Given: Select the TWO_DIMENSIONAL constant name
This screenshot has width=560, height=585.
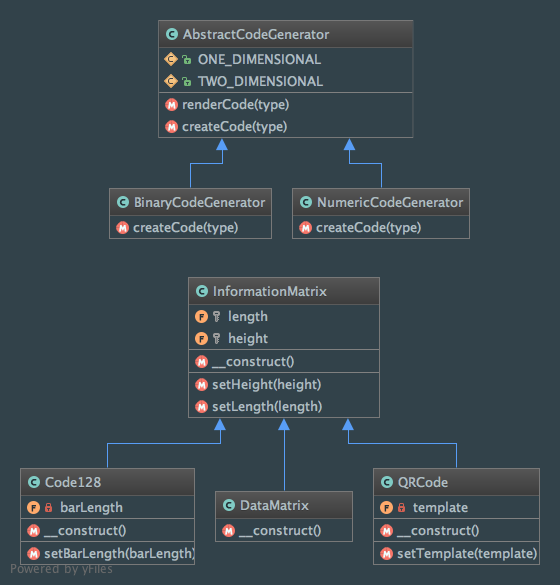Looking at the screenshot, I should coord(260,81).
